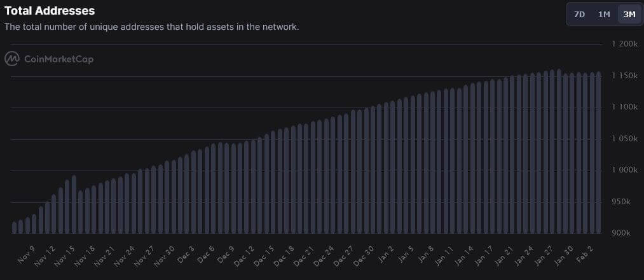Select the first bar on the chart

click(x=15, y=228)
